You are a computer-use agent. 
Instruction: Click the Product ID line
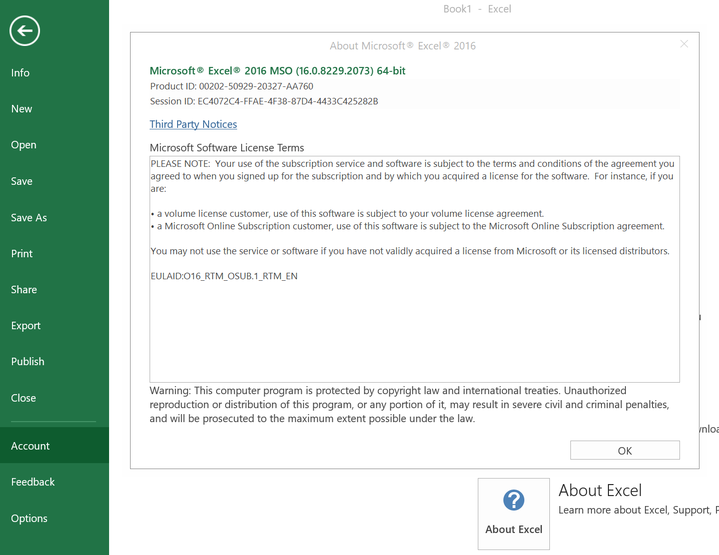point(232,86)
